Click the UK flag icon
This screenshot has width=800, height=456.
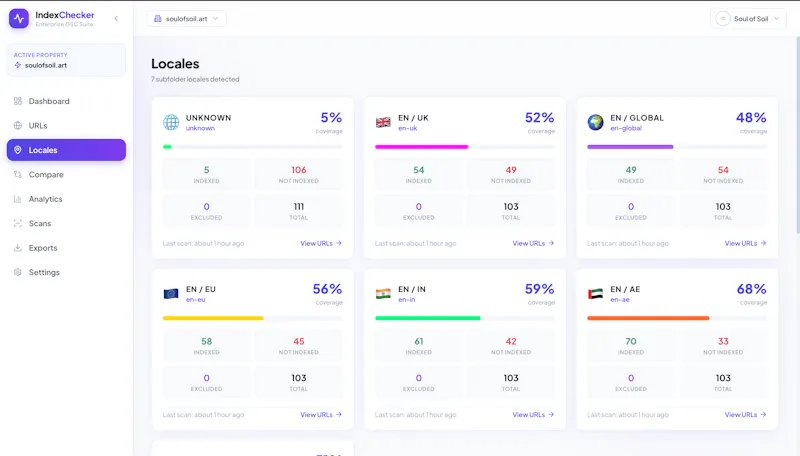383,122
